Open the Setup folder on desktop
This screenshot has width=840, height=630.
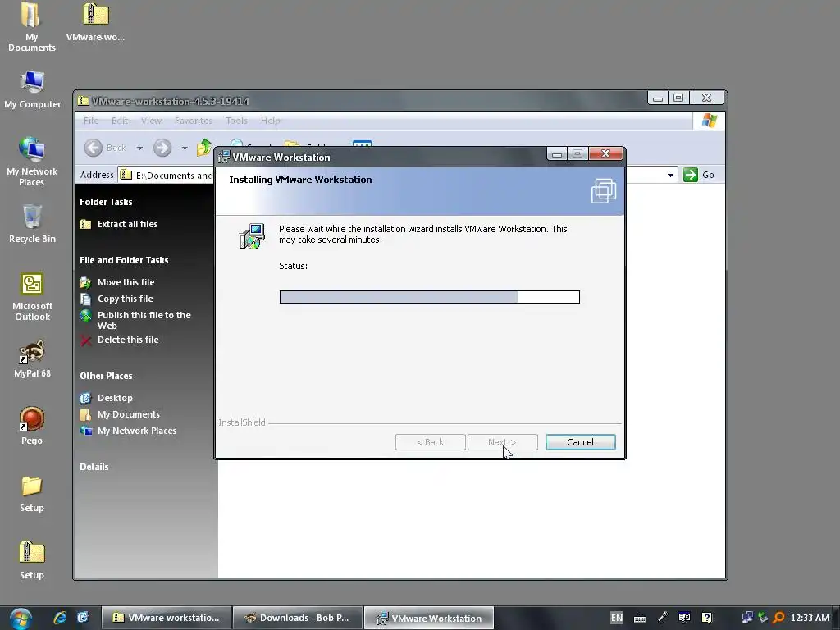pos(32,493)
